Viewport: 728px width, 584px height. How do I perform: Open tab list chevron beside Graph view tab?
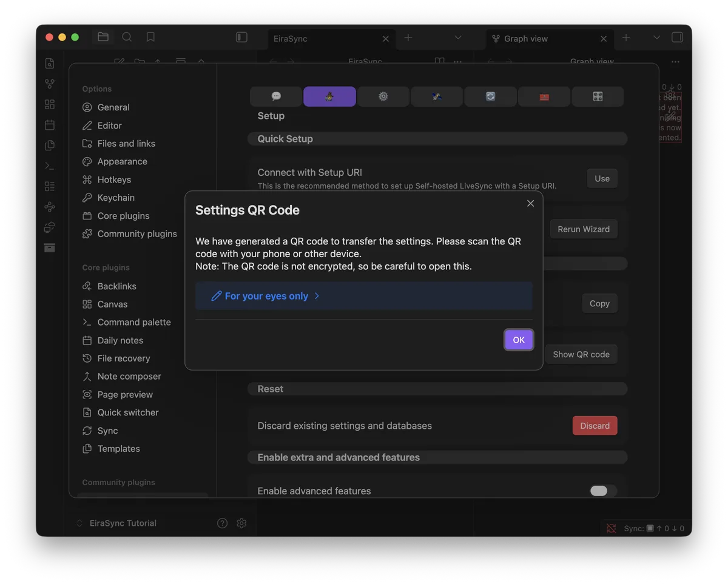656,38
